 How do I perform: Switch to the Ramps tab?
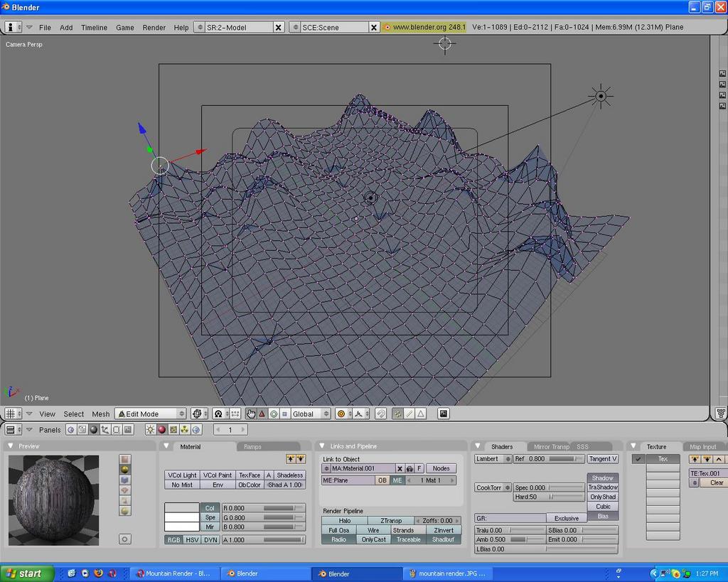pos(252,446)
